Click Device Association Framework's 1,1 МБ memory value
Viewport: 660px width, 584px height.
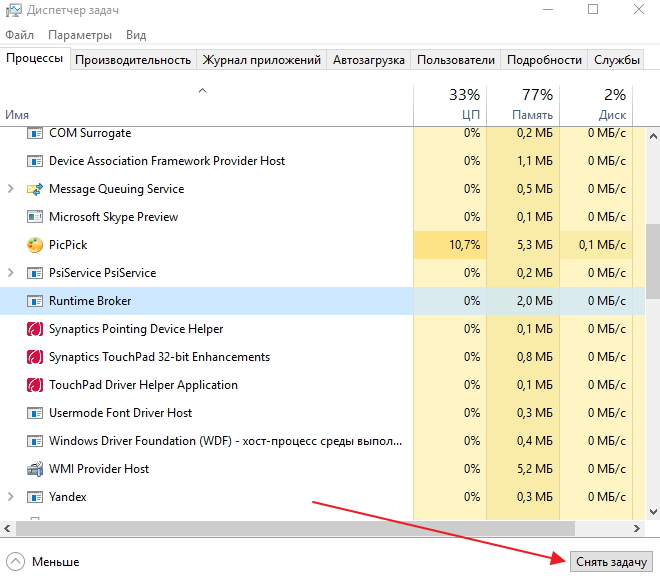click(535, 161)
